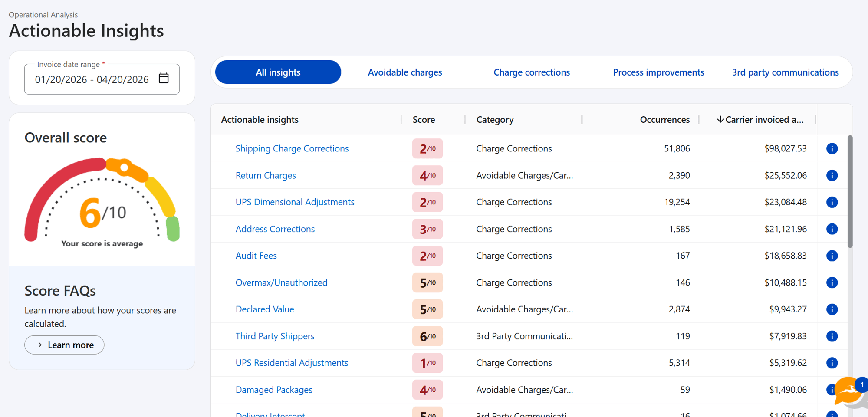Show info for UPS Residential Adjustments row
This screenshot has width=868, height=417.
832,363
